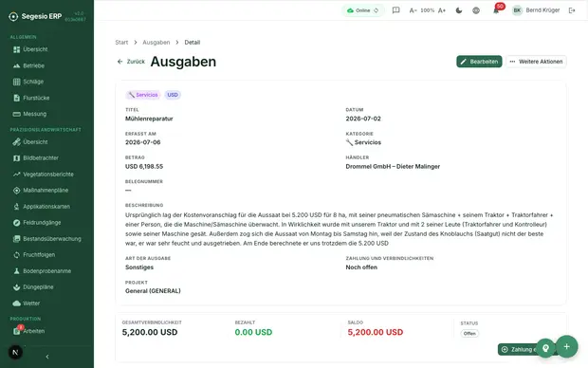Select the Maßnahmenpläne target icon
Viewport: 588px width, 368px height.
click(x=16, y=191)
